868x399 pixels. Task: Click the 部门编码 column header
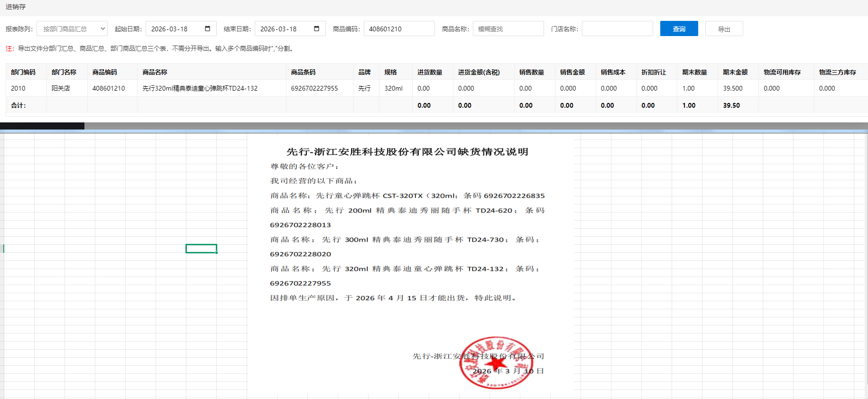click(23, 72)
